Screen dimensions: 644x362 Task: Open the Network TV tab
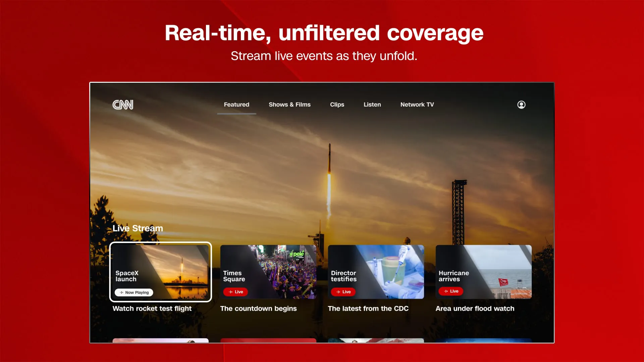pos(417,105)
